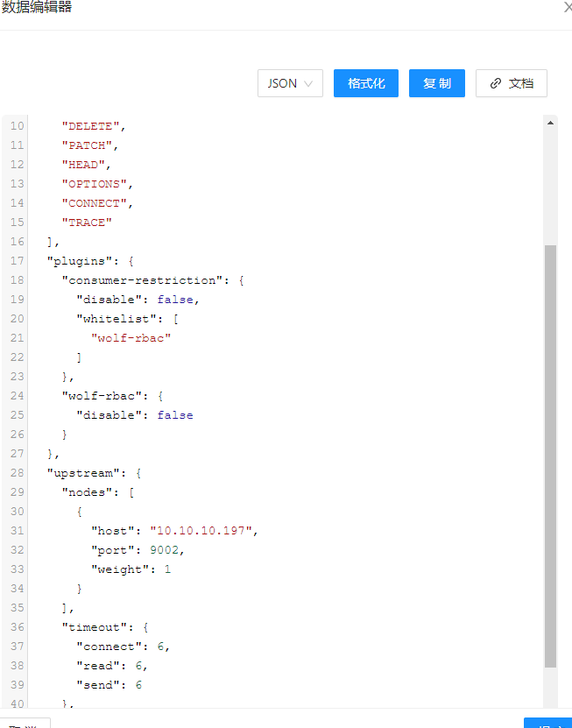
Task: Click line number 28 in the gutter
Action: tap(18, 473)
